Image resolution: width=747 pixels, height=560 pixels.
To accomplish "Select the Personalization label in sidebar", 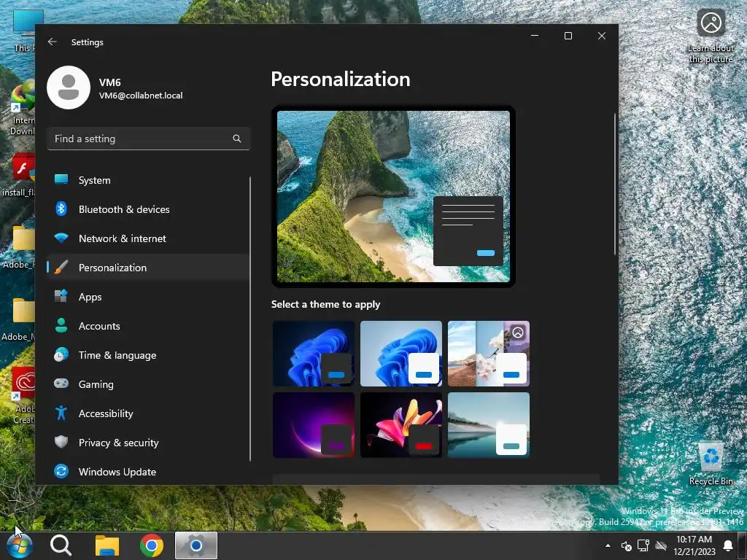I will (x=112, y=268).
